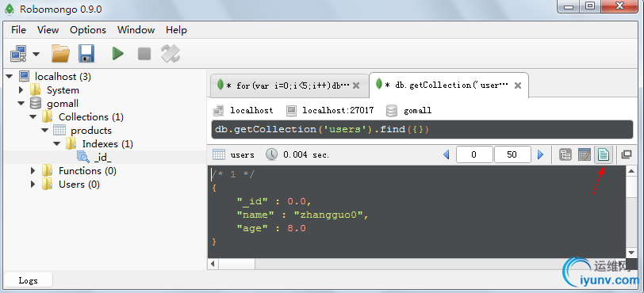The height and width of the screenshot is (293, 644).
Task: Click inside the query editor field
Action: point(422,130)
